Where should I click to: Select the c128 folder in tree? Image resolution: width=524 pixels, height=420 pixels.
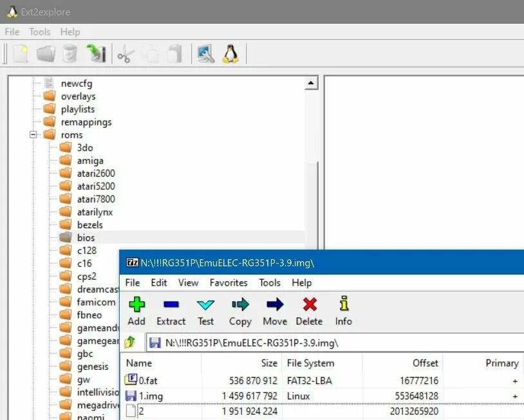pos(87,250)
